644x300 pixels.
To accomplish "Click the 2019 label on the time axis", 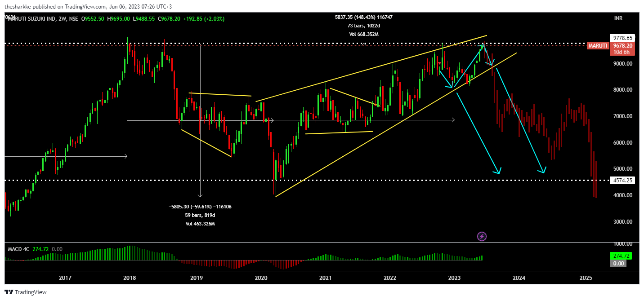I will pos(196,278).
